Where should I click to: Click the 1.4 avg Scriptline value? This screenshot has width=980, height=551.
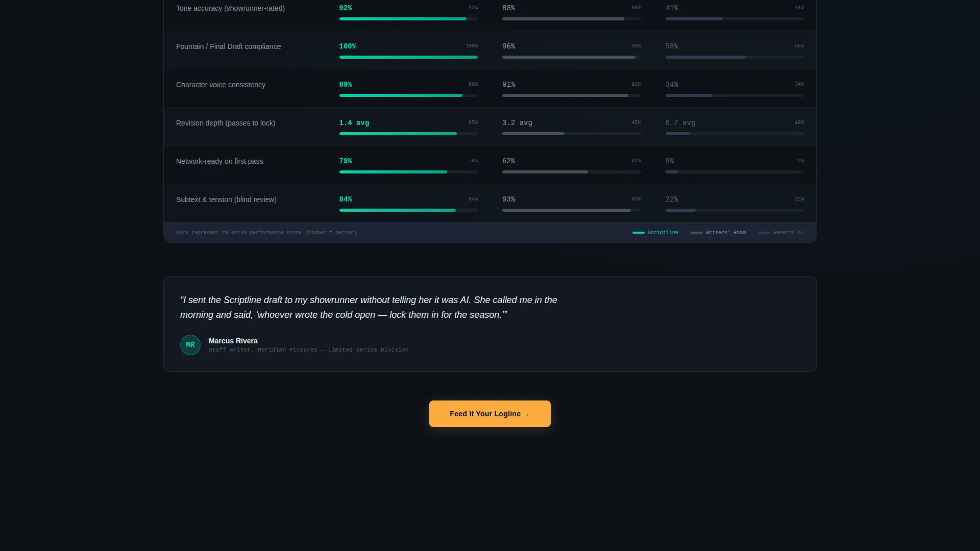(354, 123)
